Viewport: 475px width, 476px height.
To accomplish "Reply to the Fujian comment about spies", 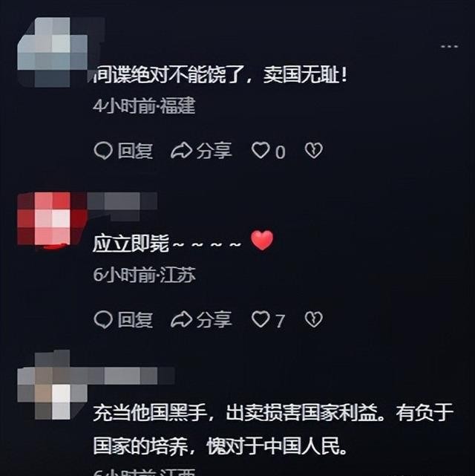I will (123, 151).
